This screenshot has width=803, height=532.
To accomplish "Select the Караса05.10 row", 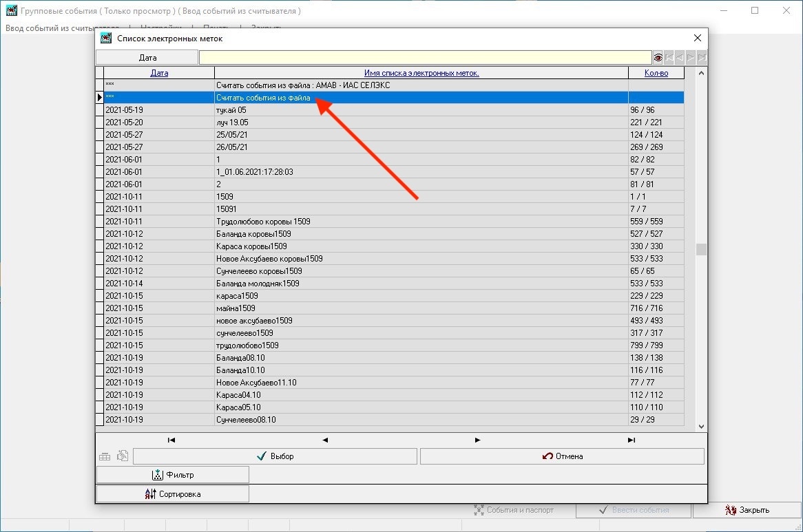I will click(x=394, y=407).
